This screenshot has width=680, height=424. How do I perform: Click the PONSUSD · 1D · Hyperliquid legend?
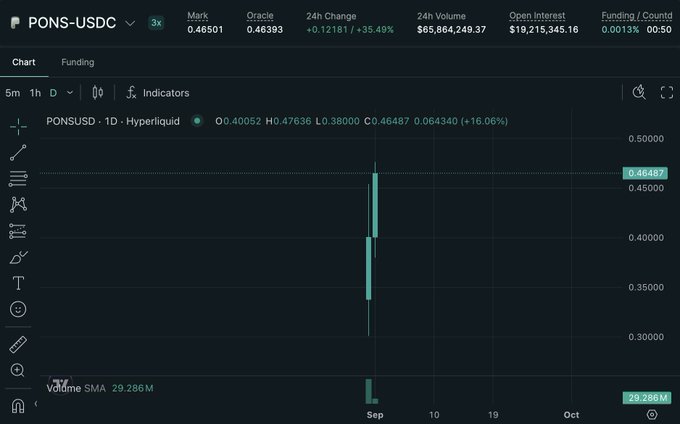[113, 121]
